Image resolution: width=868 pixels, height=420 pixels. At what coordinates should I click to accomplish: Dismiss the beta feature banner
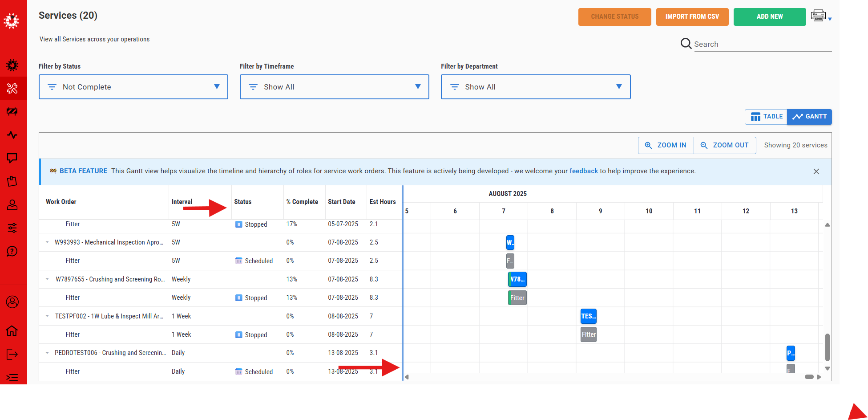tap(816, 171)
